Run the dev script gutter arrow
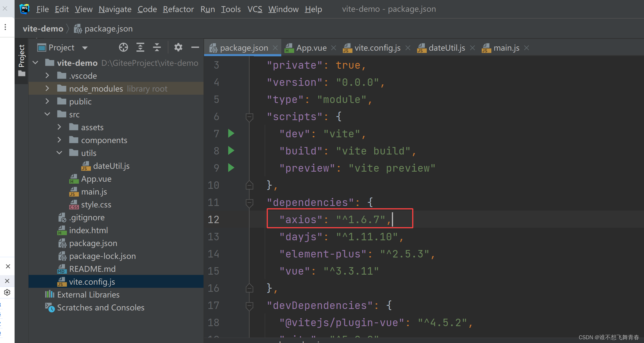This screenshot has width=644, height=343. click(x=231, y=133)
